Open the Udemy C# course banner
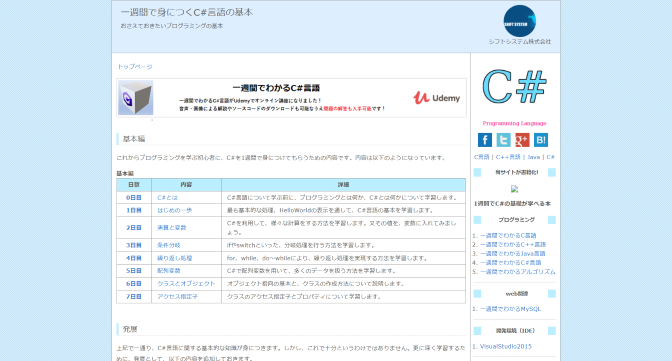672x361 pixels. (x=291, y=98)
